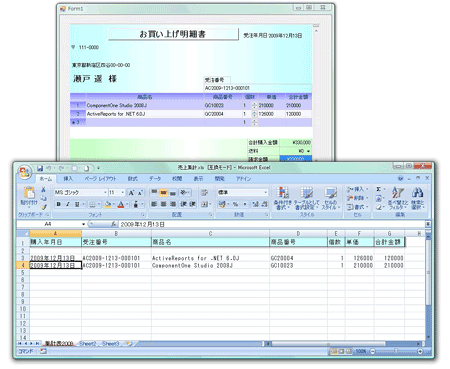Click the Percent style icon
The image size is (450, 369).
(x=235, y=204)
